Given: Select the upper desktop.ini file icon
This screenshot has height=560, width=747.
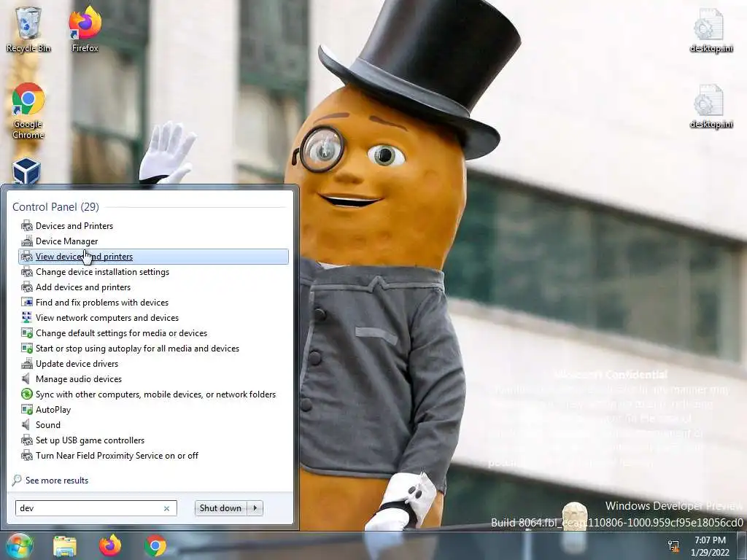Looking at the screenshot, I should click(x=711, y=30).
